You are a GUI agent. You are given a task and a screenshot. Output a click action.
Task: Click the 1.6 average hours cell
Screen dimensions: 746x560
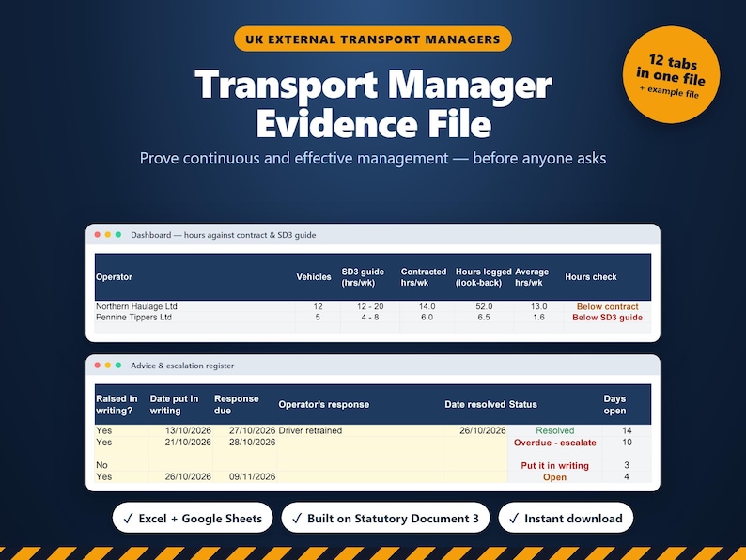(538, 317)
